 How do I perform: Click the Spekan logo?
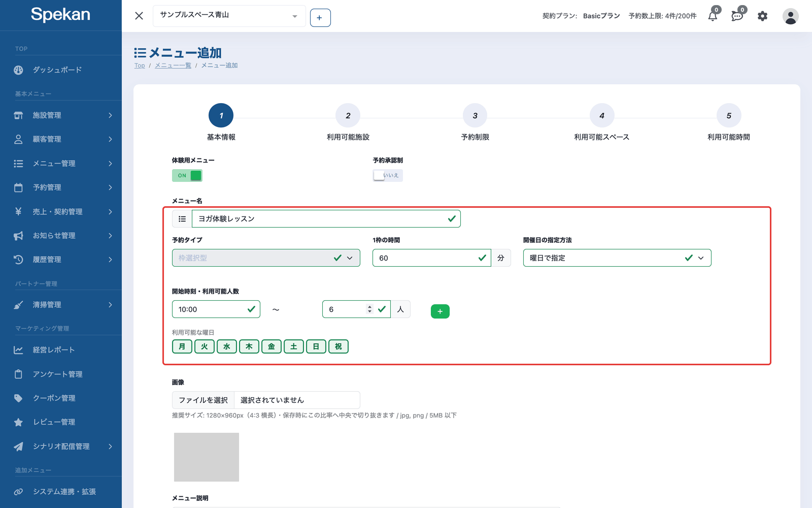60,14
